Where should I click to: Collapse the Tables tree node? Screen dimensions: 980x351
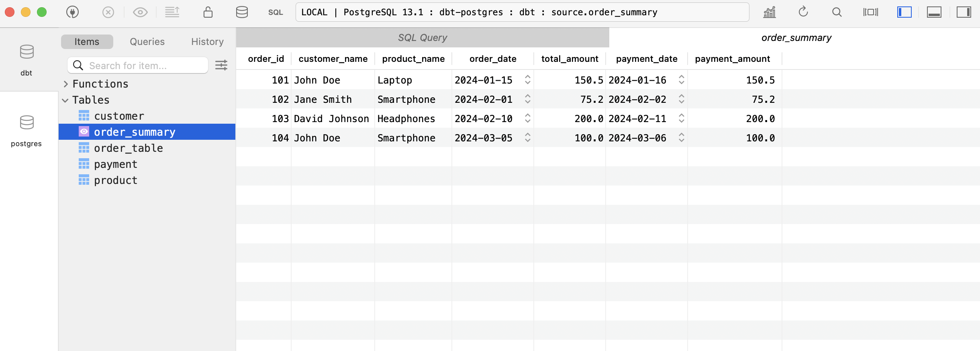point(65,100)
